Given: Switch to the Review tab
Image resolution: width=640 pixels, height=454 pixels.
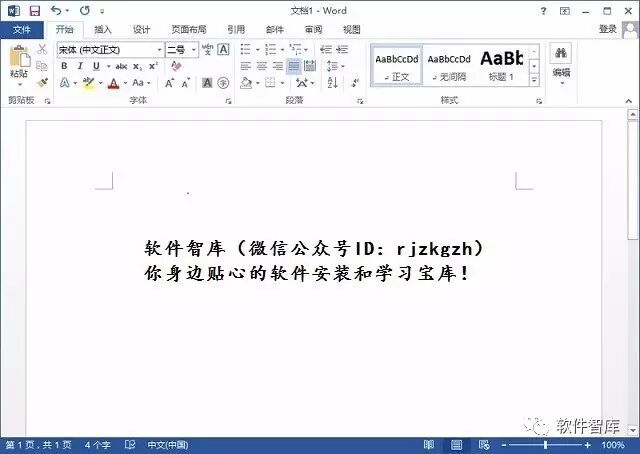Looking at the screenshot, I should point(313,29).
